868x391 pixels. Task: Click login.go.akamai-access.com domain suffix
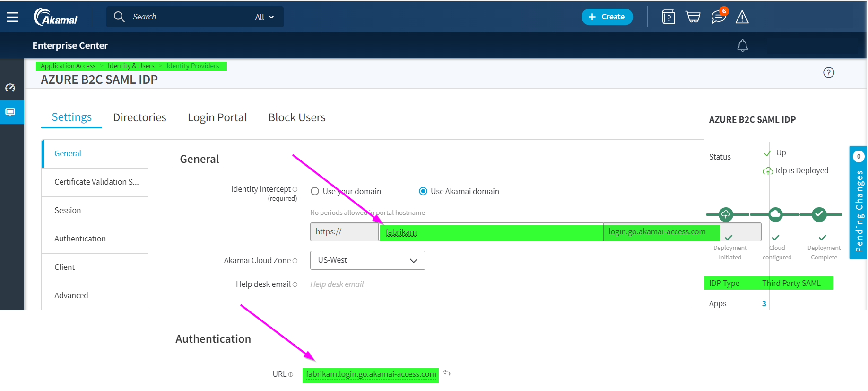pyautogui.click(x=657, y=232)
